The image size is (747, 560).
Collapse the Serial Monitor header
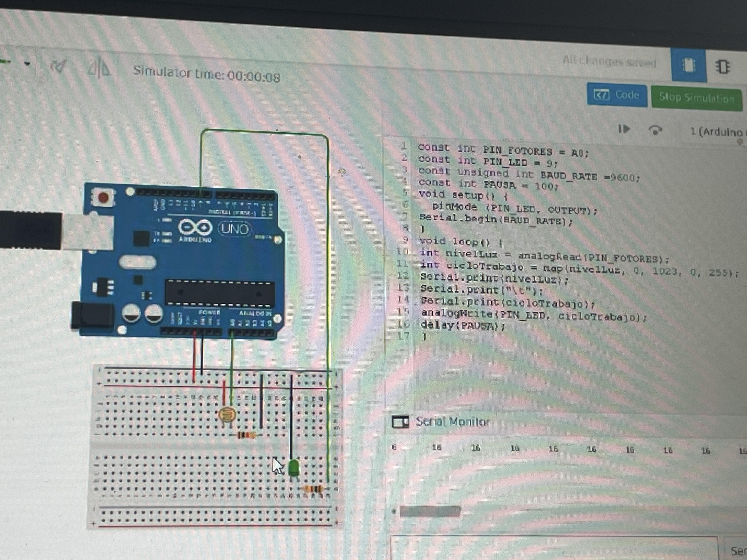tap(453, 422)
